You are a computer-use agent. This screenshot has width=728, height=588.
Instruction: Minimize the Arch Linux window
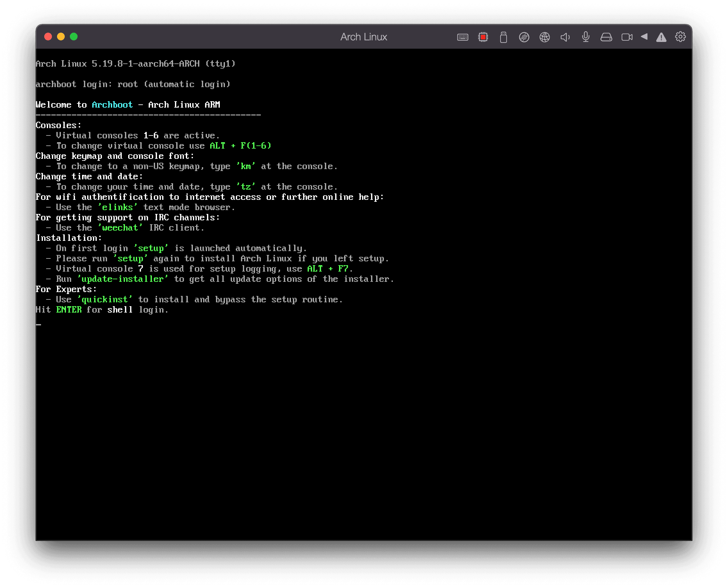pyautogui.click(x=61, y=37)
